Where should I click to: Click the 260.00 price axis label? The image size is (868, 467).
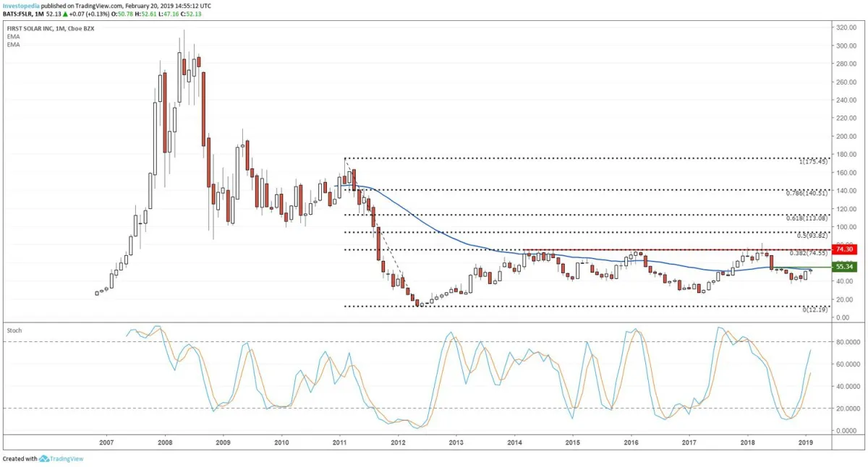846,82
